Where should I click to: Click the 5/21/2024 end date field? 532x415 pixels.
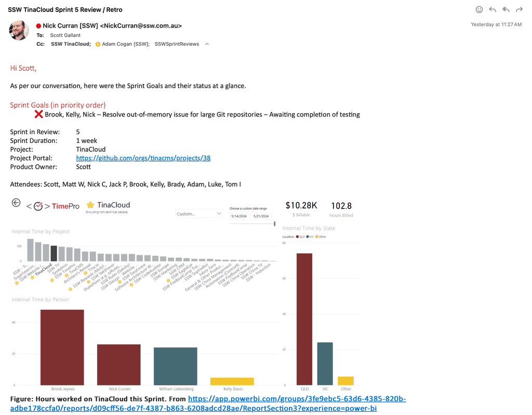pos(261,216)
